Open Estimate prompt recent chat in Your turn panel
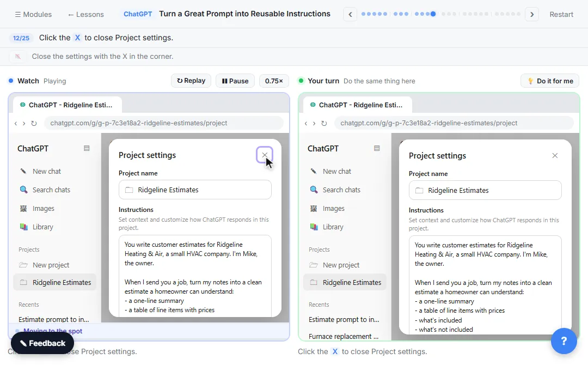Image resolution: width=588 pixels, height=365 pixels. (345, 320)
